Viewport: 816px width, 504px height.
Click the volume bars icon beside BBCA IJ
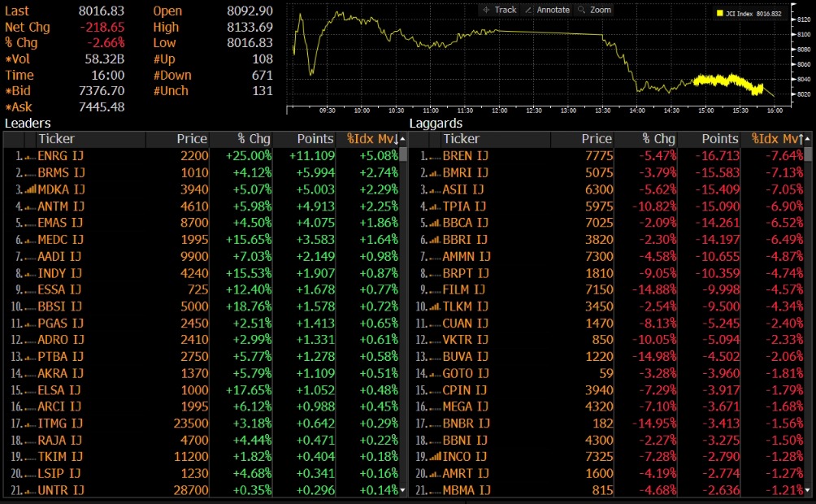(435, 223)
